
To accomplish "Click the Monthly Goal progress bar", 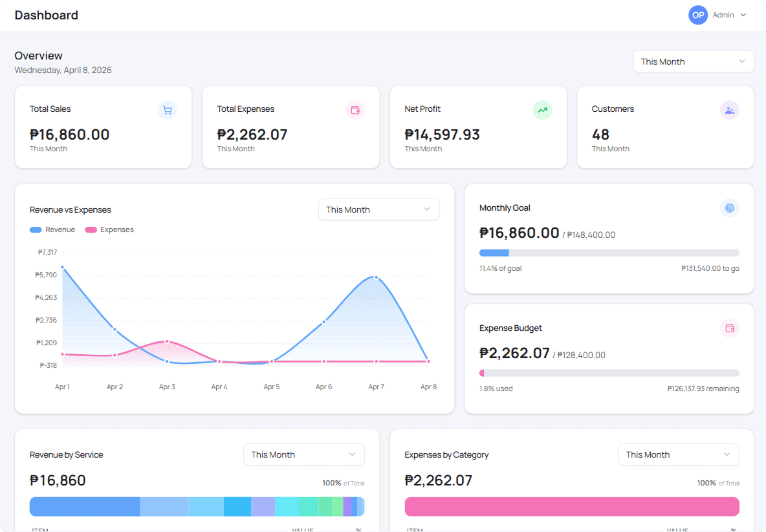I will pos(609,253).
